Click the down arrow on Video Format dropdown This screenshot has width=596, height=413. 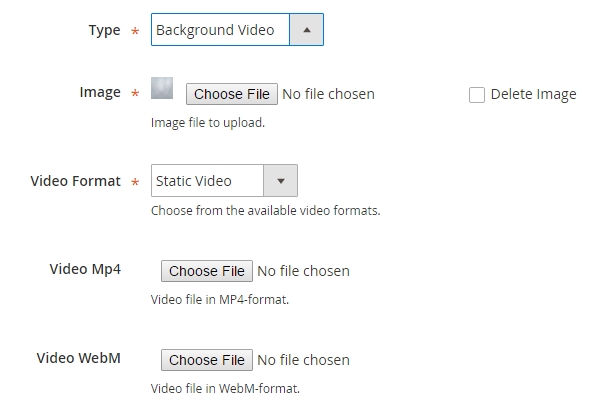click(281, 181)
